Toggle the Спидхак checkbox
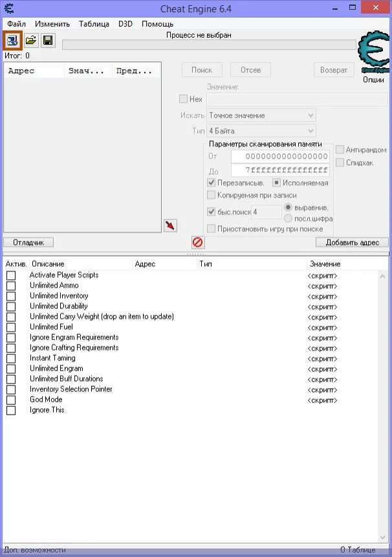 [340, 163]
